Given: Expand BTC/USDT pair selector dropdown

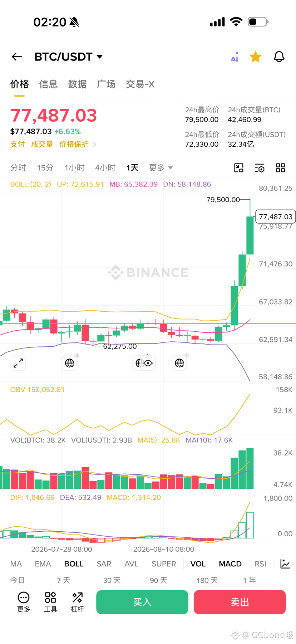Looking at the screenshot, I should pyautogui.click(x=69, y=57).
